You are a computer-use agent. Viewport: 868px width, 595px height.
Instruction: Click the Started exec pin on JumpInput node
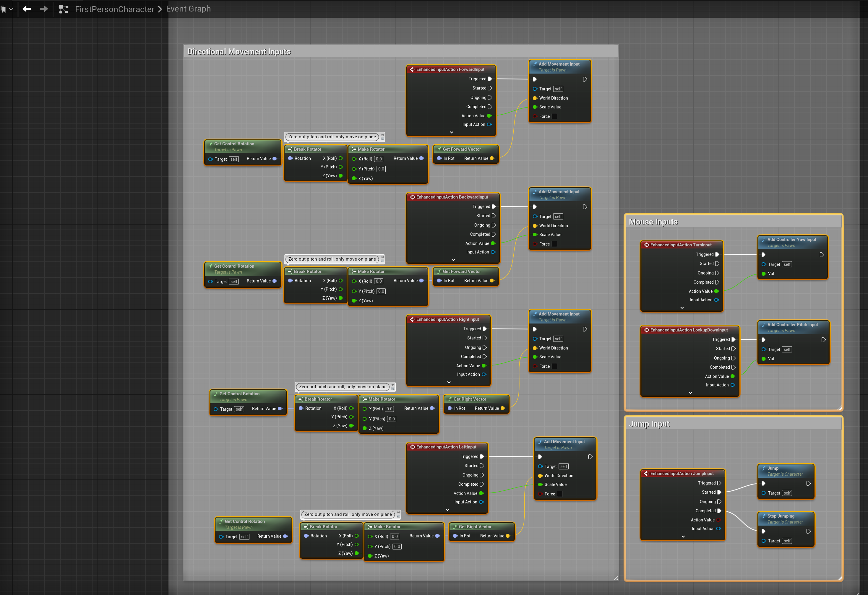tap(719, 492)
